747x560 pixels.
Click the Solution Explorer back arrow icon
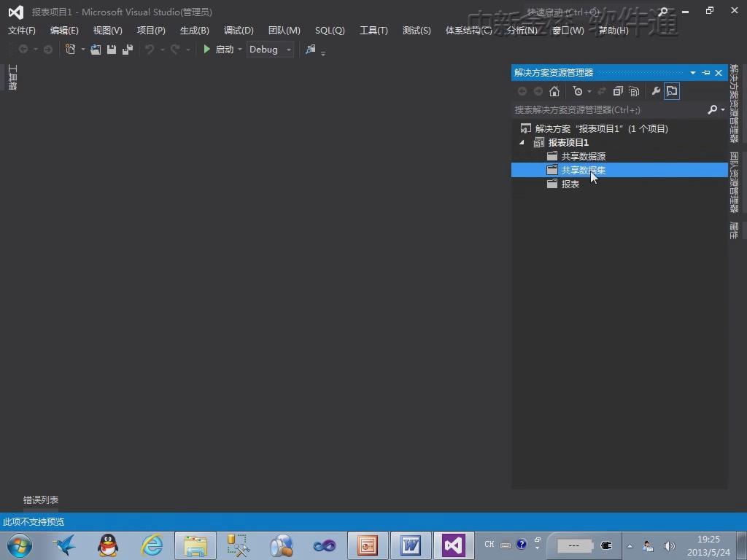(522, 91)
